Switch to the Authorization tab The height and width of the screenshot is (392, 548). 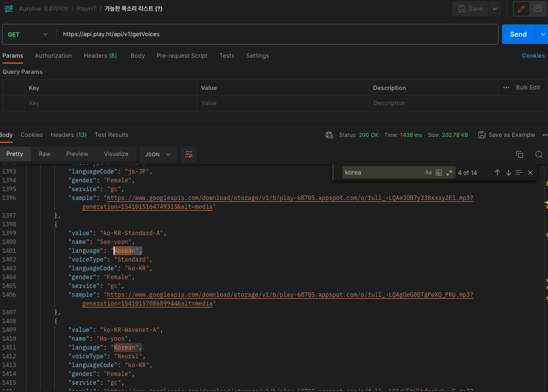pos(53,56)
